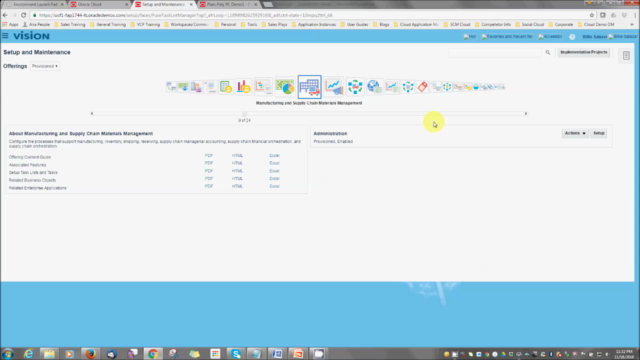Open Excel link for Related Enterprise Applications
The width and height of the screenshot is (640, 360).
click(274, 186)
